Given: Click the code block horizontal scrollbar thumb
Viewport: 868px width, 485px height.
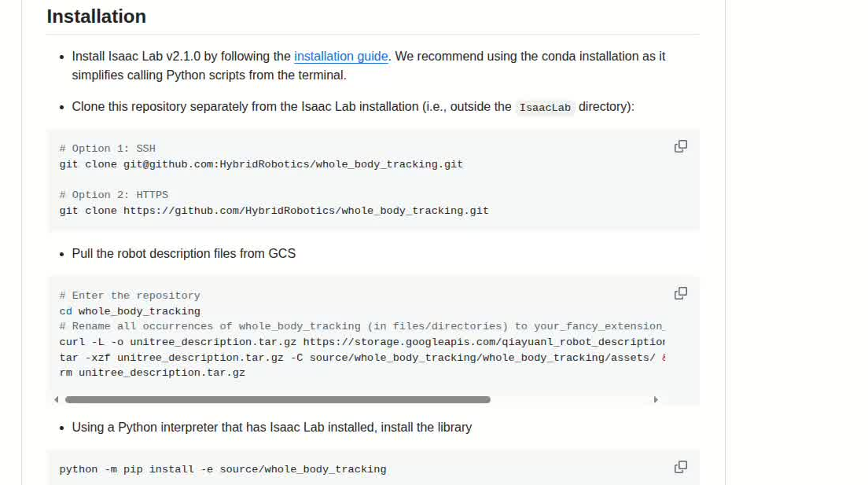Looking at the screenshot, I should point(278,399).
